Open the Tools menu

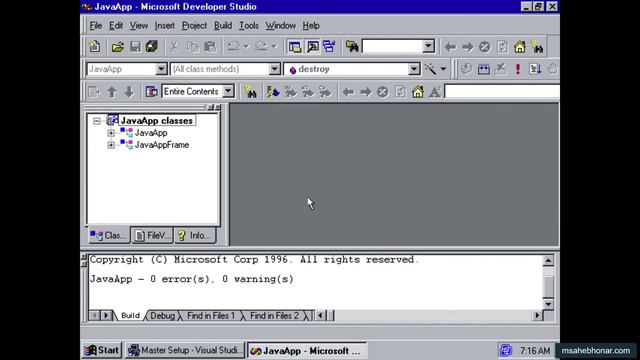coord(249,26)
